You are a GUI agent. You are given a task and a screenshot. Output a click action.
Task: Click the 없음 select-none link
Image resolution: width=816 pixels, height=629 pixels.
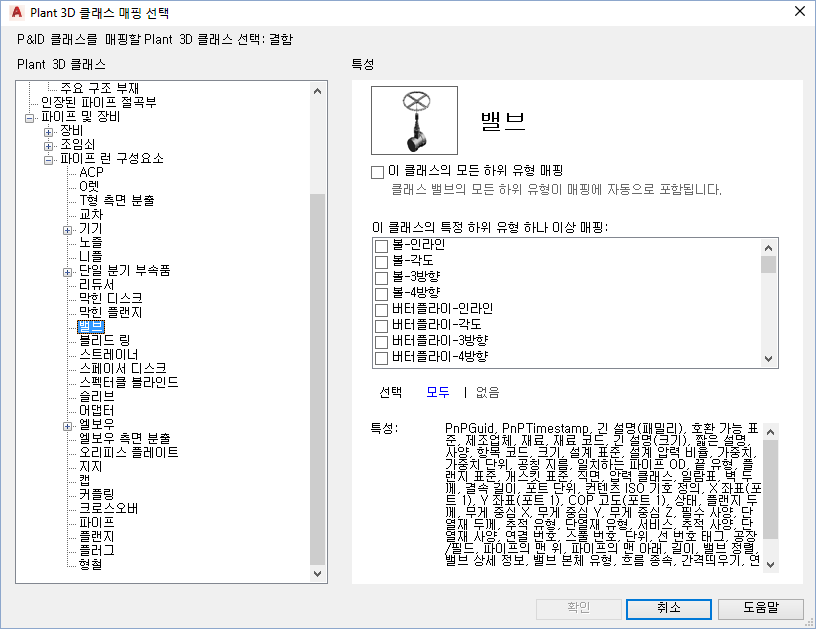[x=488, y=392]
